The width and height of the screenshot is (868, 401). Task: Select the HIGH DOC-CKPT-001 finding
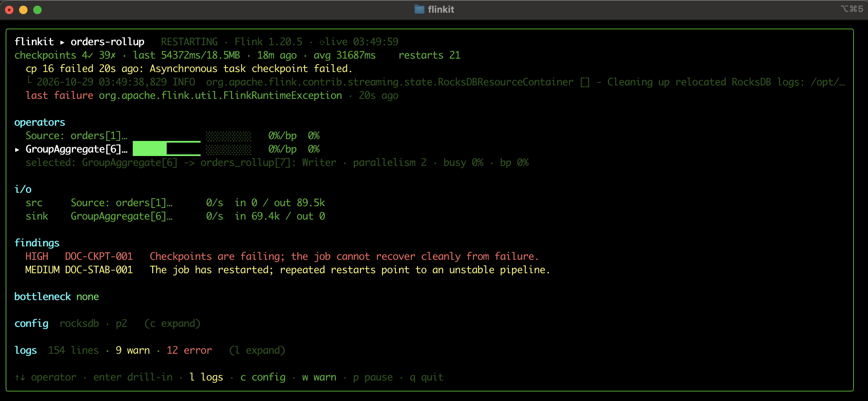[282, 257]
